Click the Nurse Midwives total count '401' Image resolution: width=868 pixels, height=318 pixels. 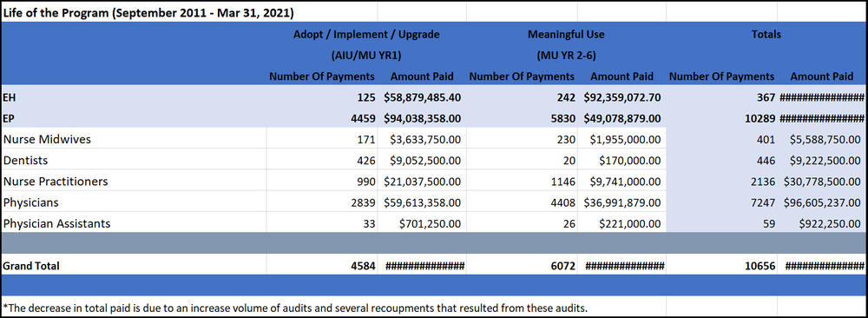point(766,140)
